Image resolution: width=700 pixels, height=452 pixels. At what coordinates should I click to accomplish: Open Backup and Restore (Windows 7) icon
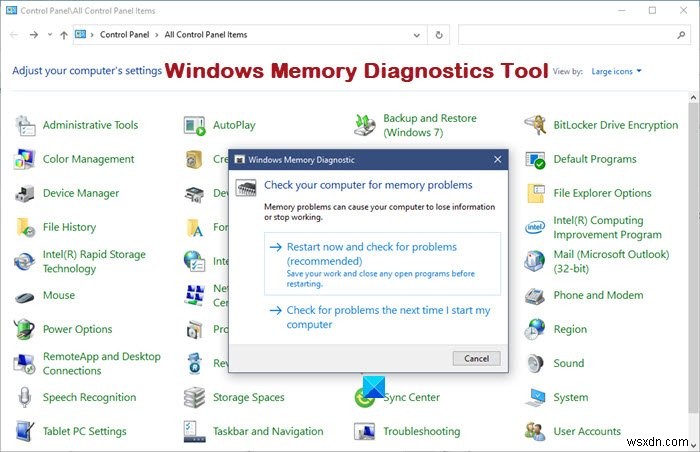(365, 125)
